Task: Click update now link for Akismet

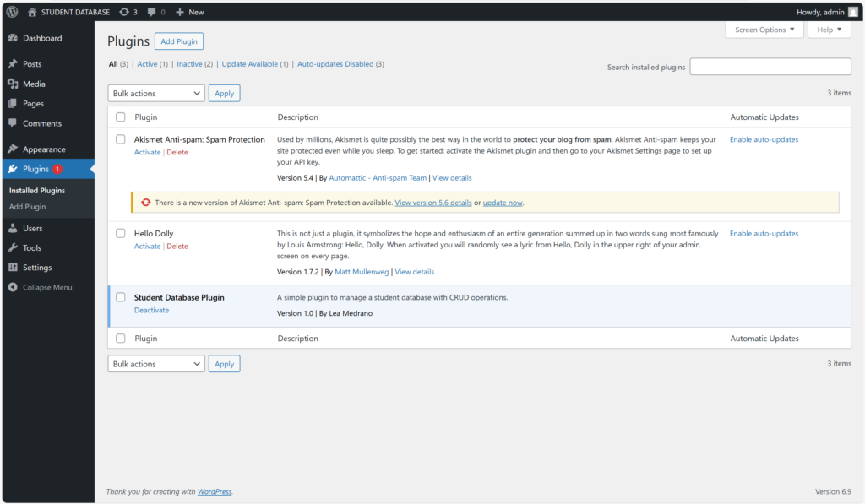Action: click(x=503, y=203)
